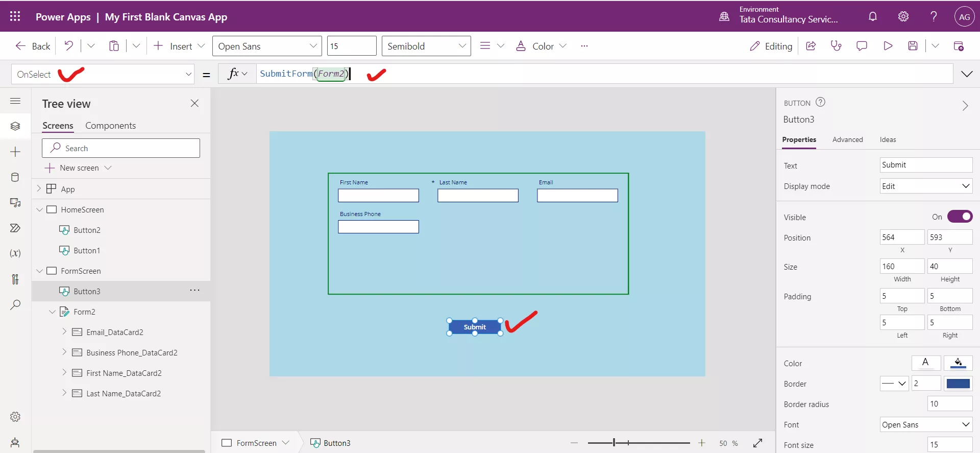980x453 pixels.
Task: Click New screen button
Action: point(78,168)
